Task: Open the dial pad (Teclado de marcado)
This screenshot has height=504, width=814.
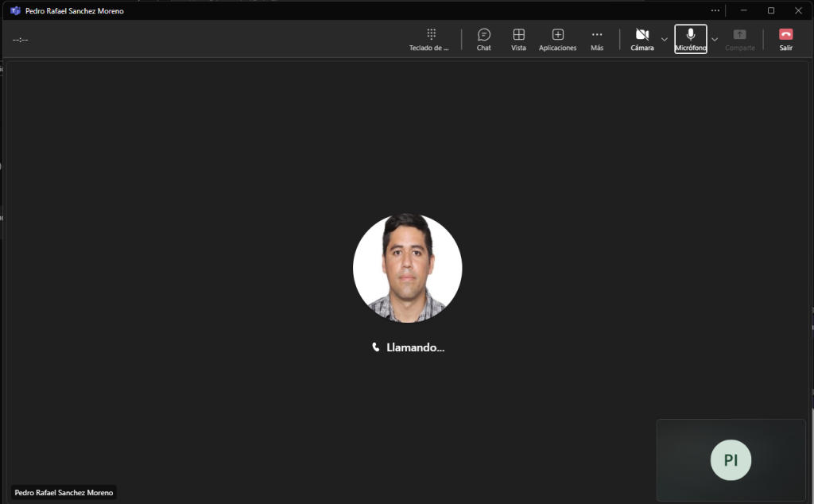Action: [430, 39]
